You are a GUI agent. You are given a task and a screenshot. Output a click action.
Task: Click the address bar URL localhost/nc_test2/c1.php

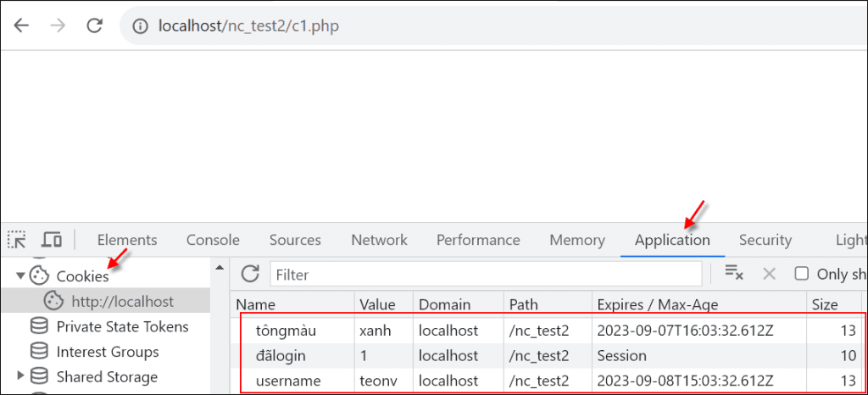[x=248, y=26]
